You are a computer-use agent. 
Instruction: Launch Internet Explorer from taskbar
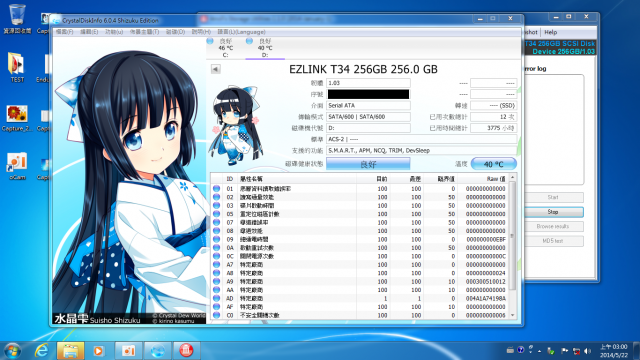click(42, 351)
